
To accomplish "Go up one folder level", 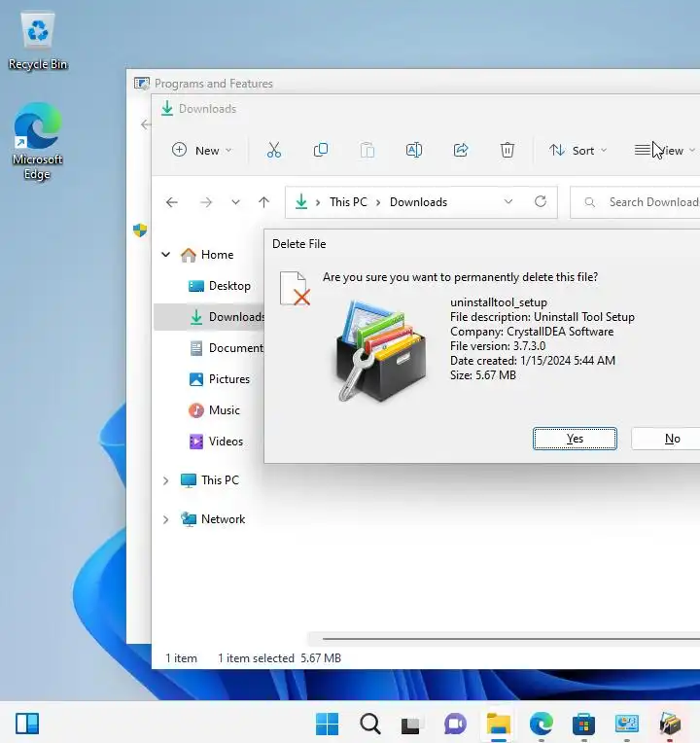I will [263, 202].
